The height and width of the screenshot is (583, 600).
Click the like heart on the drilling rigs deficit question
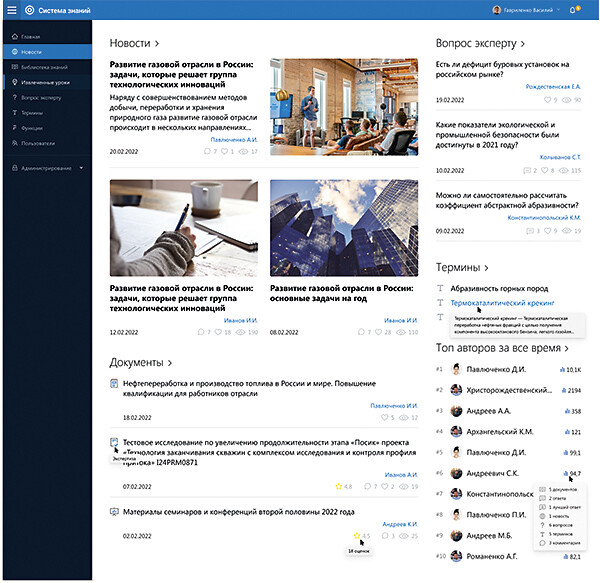(547, 100)
